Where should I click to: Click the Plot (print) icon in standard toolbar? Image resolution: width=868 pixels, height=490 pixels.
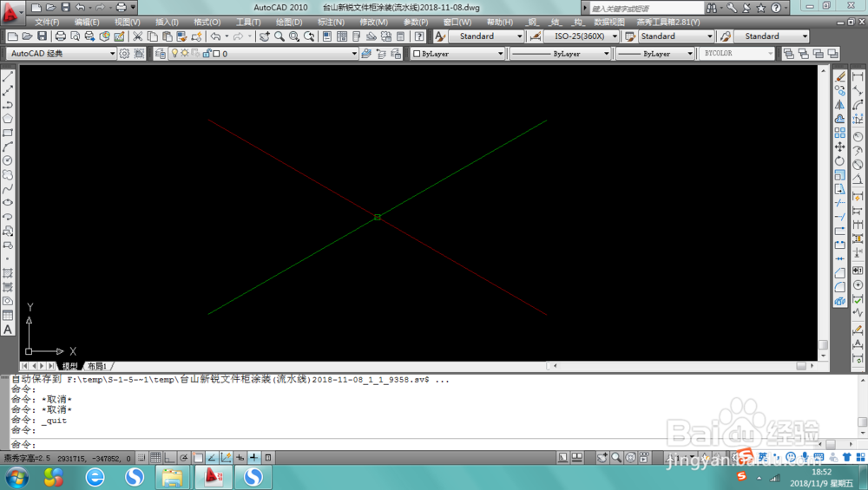[61, 36]
